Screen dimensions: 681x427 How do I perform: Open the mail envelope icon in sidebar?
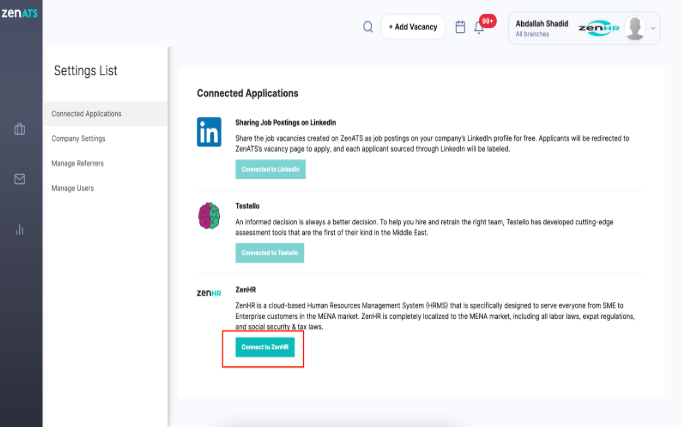click(x=20, y=179)
